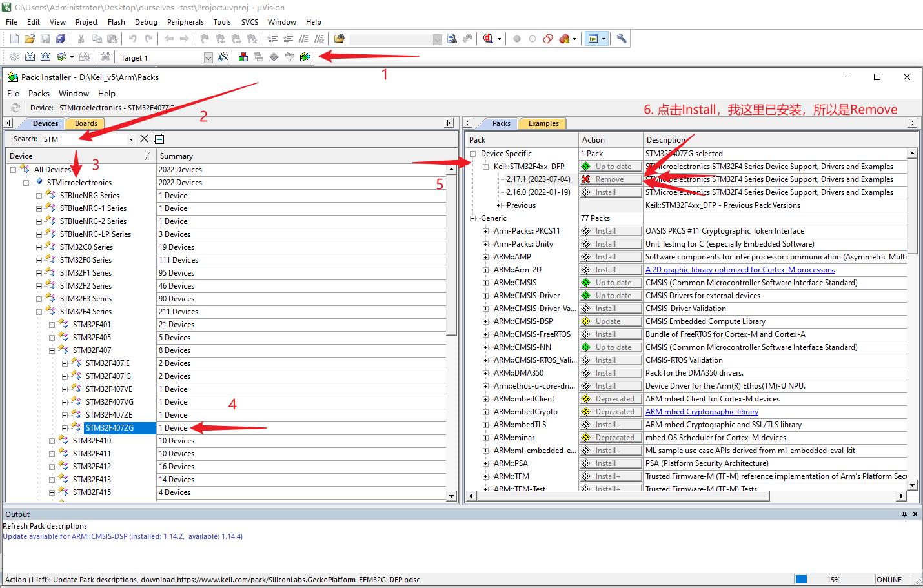Viewport: 923px width, 588px height.
Task: Click the download progress bar at 15%
Action: click(x=834, y=580)
